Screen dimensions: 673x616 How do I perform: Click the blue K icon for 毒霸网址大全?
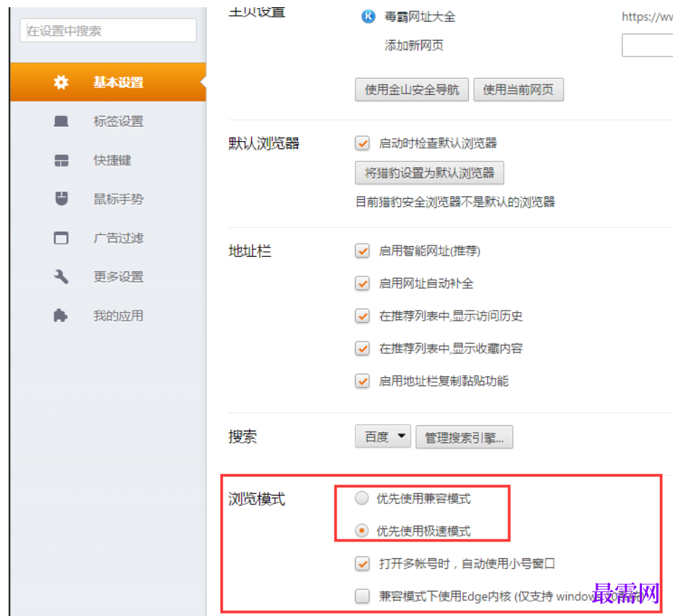point(368,17)
